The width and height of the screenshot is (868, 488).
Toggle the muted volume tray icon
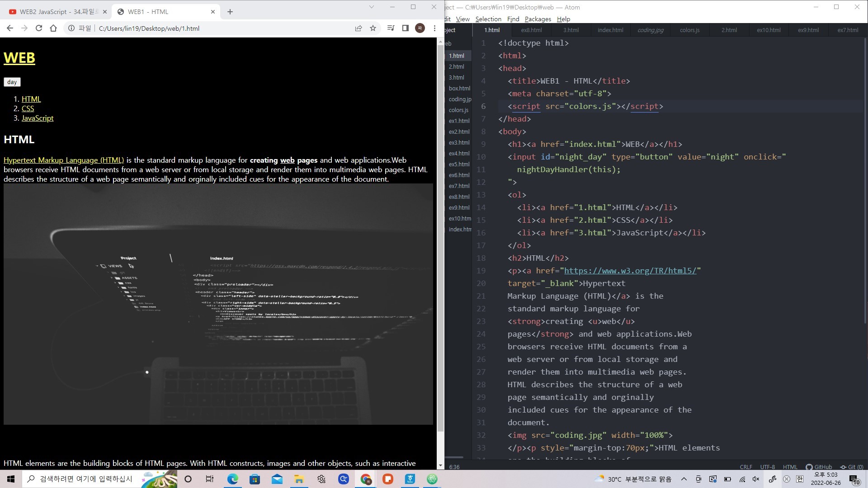click(756, 479)
